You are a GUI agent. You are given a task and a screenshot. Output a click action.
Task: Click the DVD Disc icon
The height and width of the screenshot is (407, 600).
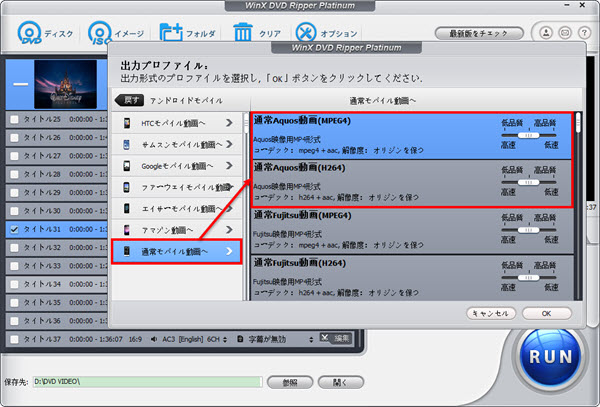[29, 33]
